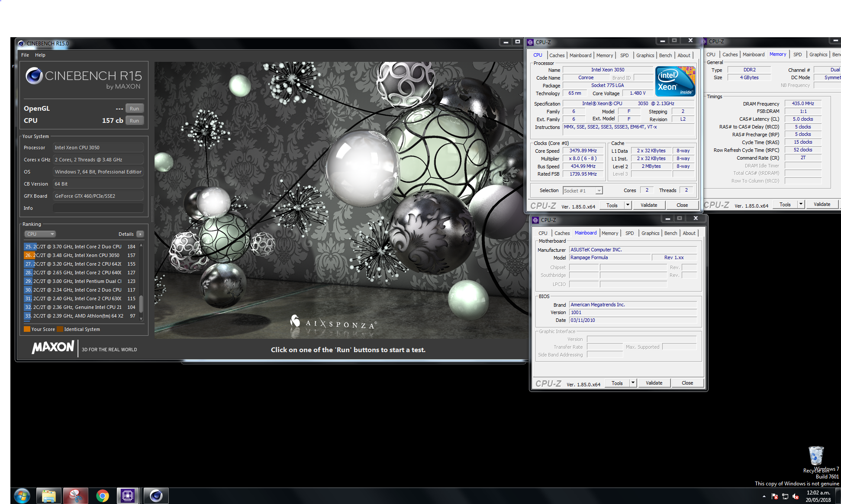841x504 pixels.
Task: Click the Intel Xeon inside logo
Action: [675, 81]
